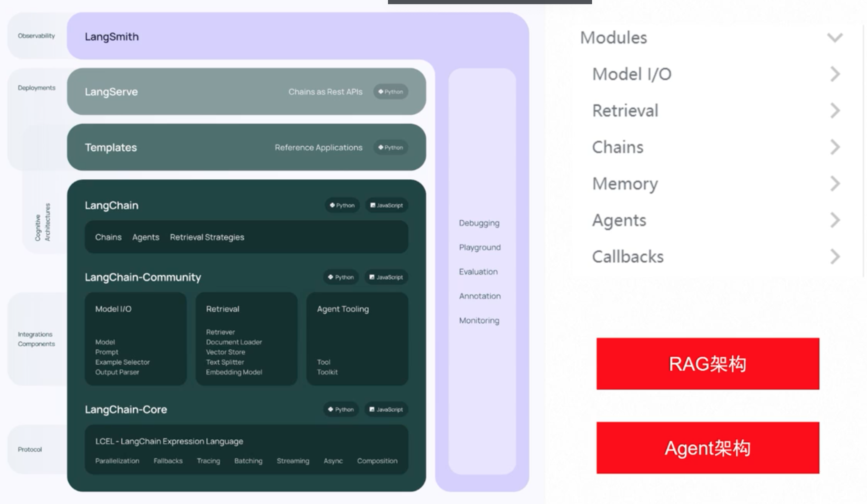The height and width of the screenshot is (504, 867).
Task: Click the Python badge on Templates row
Action: point(390,148)
